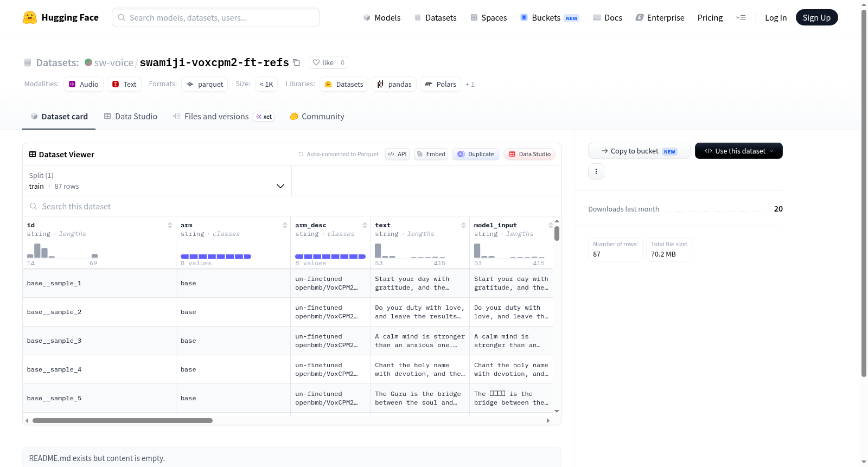
Task: Go to the Community tab
Action: coord(317,116)
